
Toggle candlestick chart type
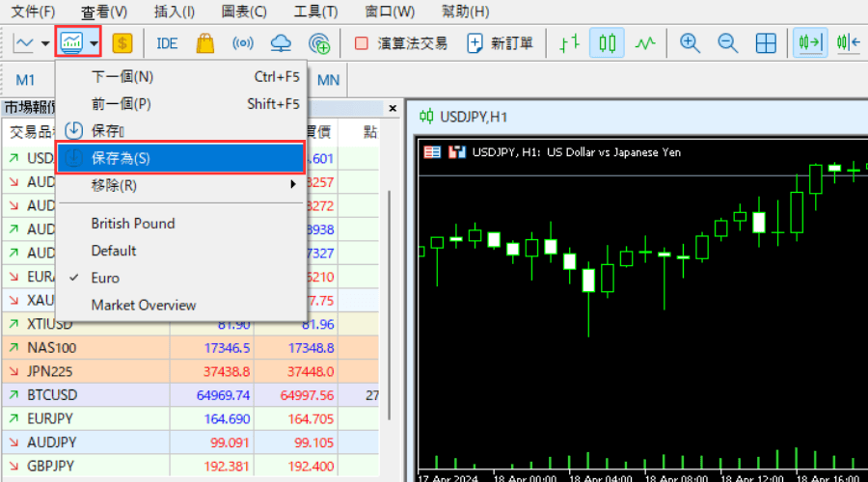coord(607,43)
